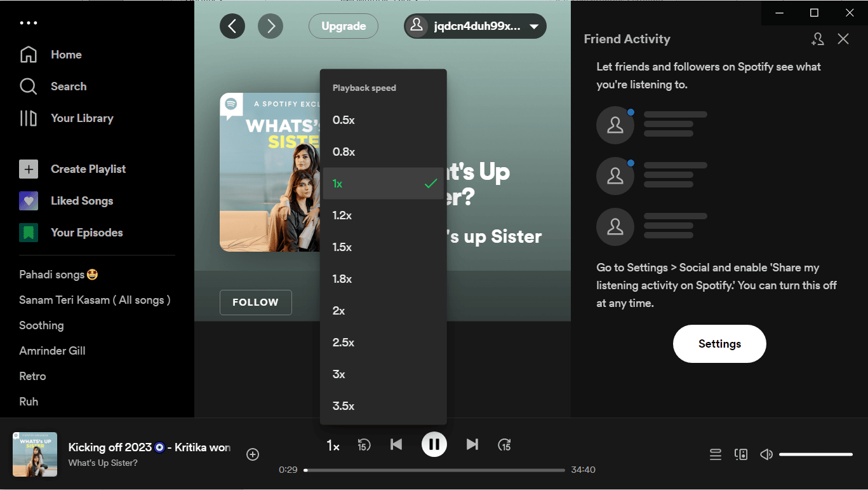Click the user avatar icon
This screenshot has height=490, width=868.
(417, 26)
